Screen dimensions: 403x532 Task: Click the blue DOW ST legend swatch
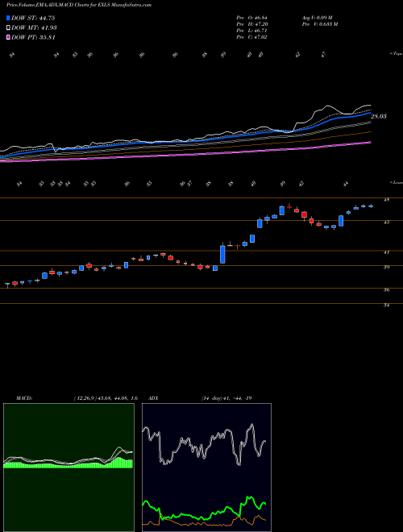pos(9,18)
